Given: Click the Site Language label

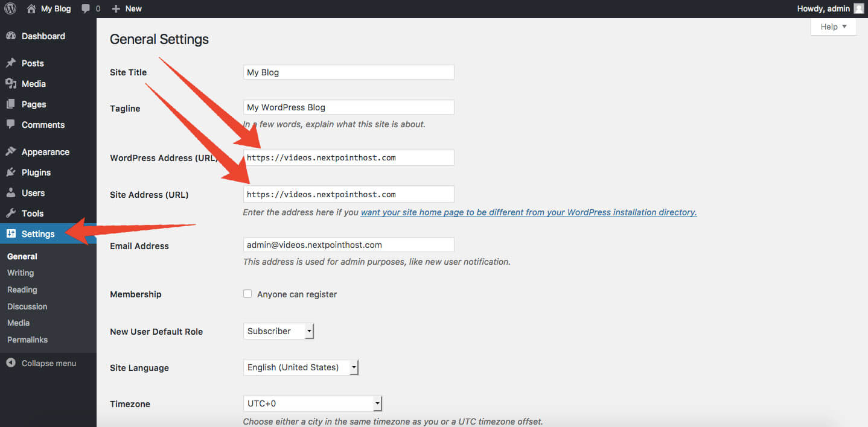Looking at the screenshot, I should (x=139, y=368).
